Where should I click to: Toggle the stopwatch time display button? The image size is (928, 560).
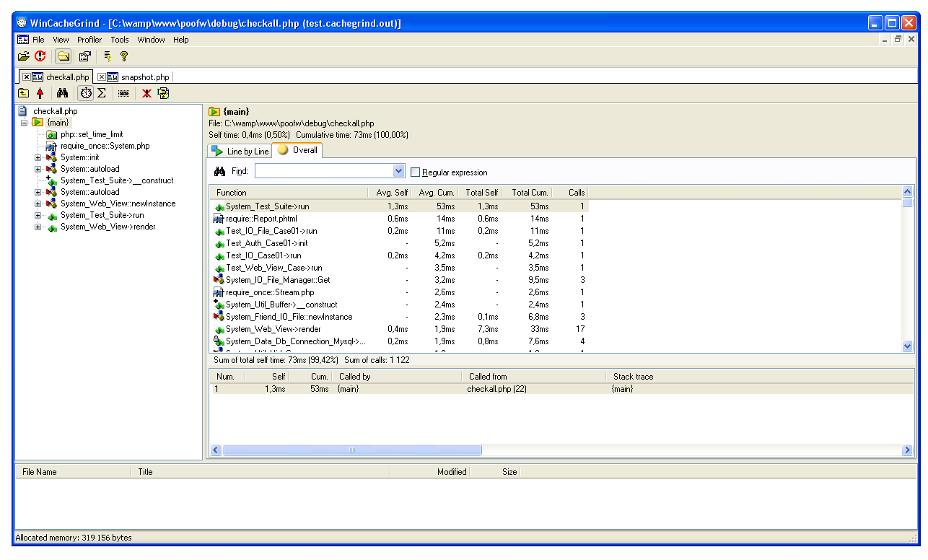tap(86, 93)
